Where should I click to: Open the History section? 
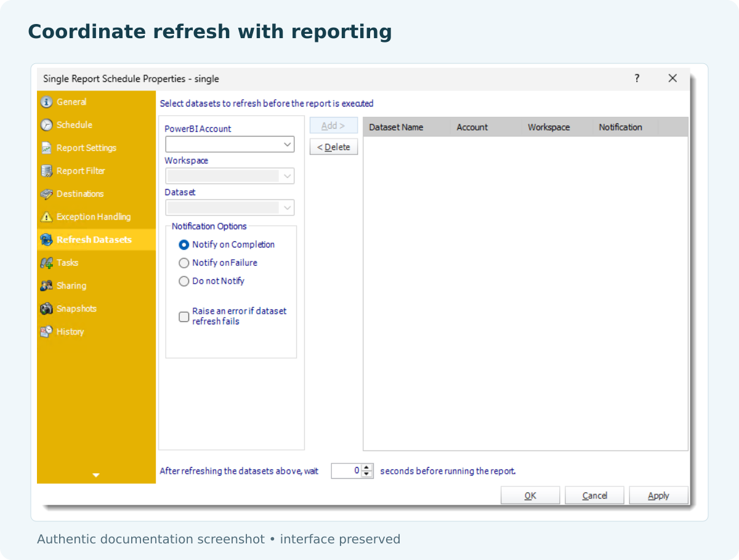click(96, 332)
